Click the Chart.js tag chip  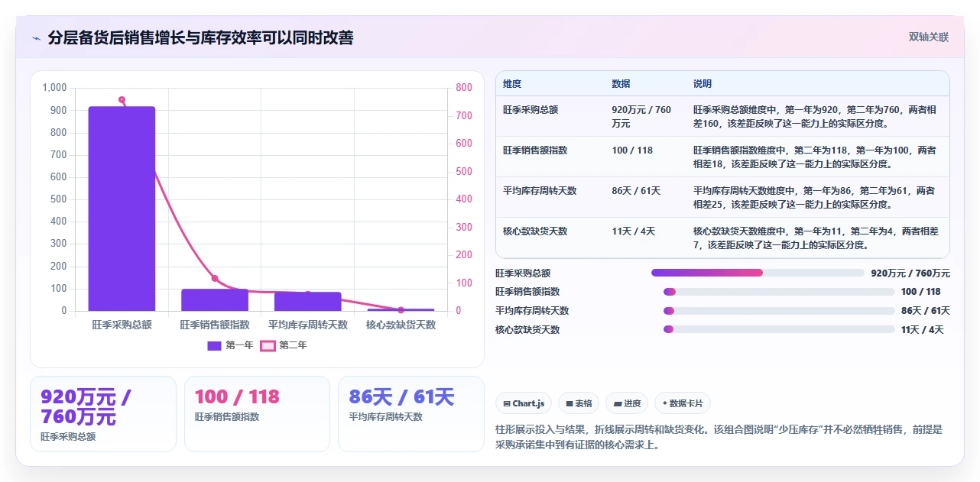[x=524, y=403]
